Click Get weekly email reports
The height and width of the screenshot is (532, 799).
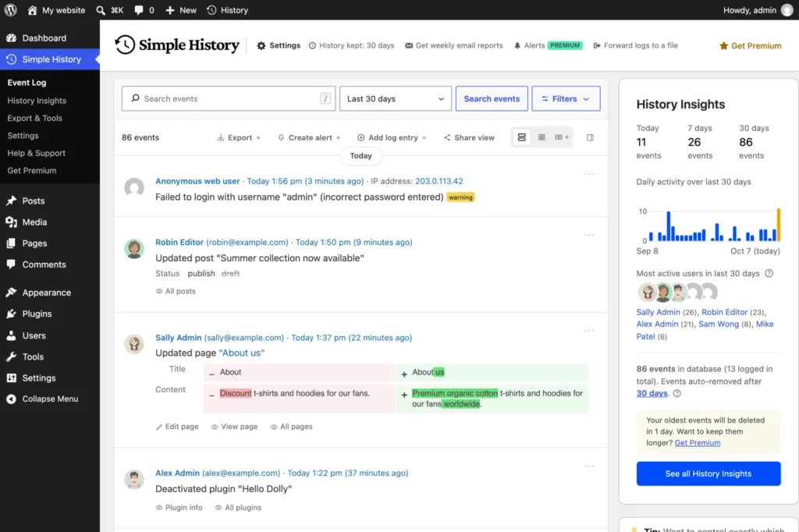(x=453, y=45)
